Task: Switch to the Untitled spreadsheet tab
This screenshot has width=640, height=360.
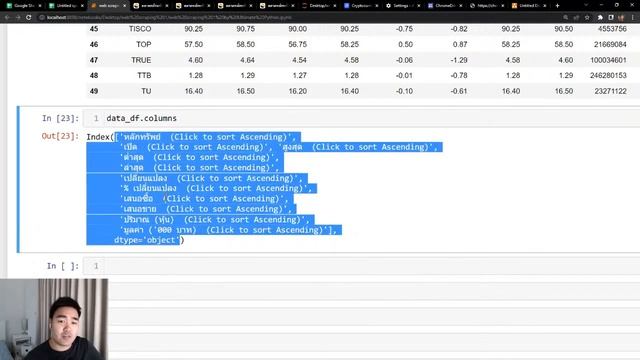Action: (65, 6)
